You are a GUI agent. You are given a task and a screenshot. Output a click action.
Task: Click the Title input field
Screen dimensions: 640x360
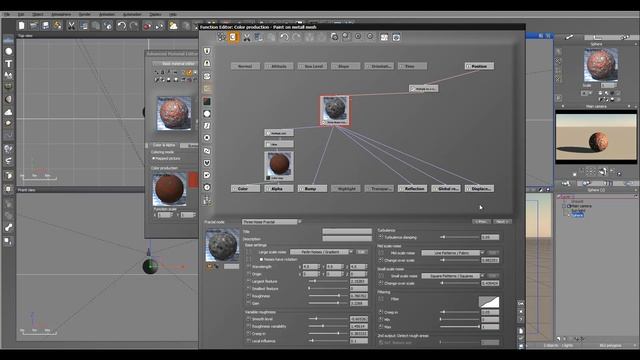(347, 231)
